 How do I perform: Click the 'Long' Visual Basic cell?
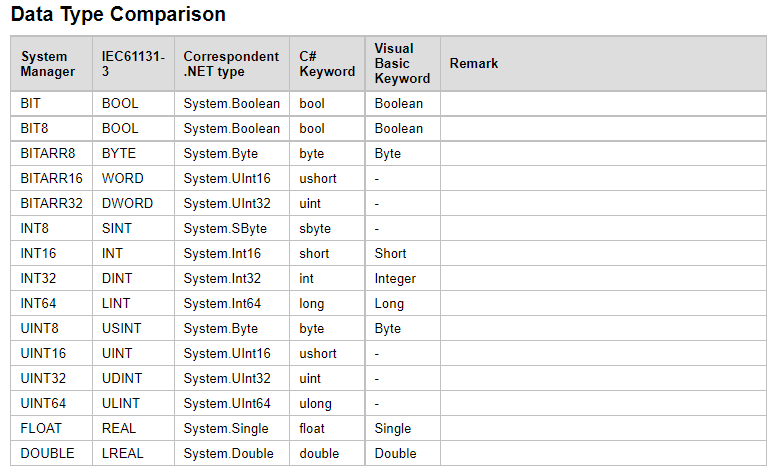(x=403, y=303)
